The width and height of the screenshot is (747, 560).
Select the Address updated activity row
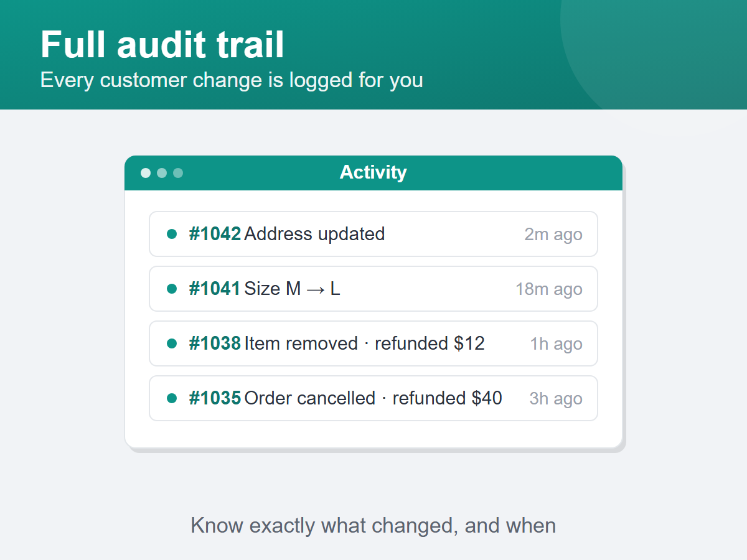tap(374, 234)
